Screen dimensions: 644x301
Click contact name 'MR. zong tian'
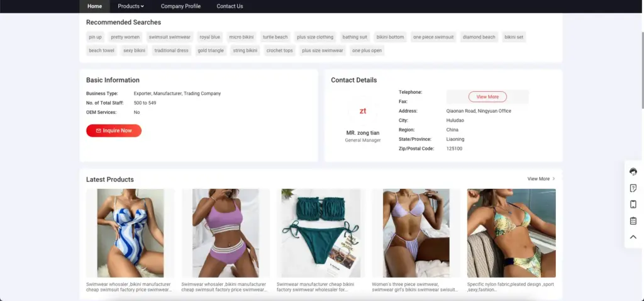point(363,133)
